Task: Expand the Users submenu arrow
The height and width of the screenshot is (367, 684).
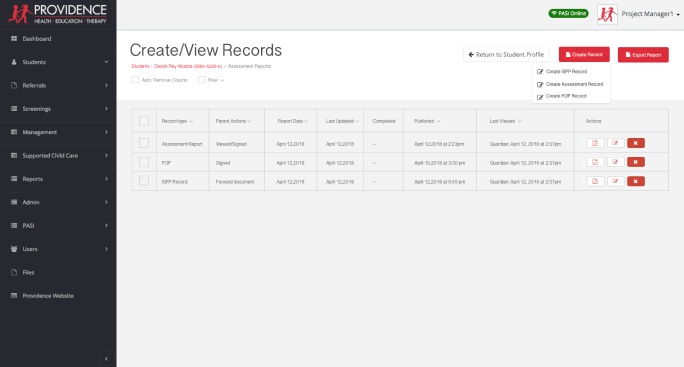Action: pyautogui.click(x=106, y=249)
